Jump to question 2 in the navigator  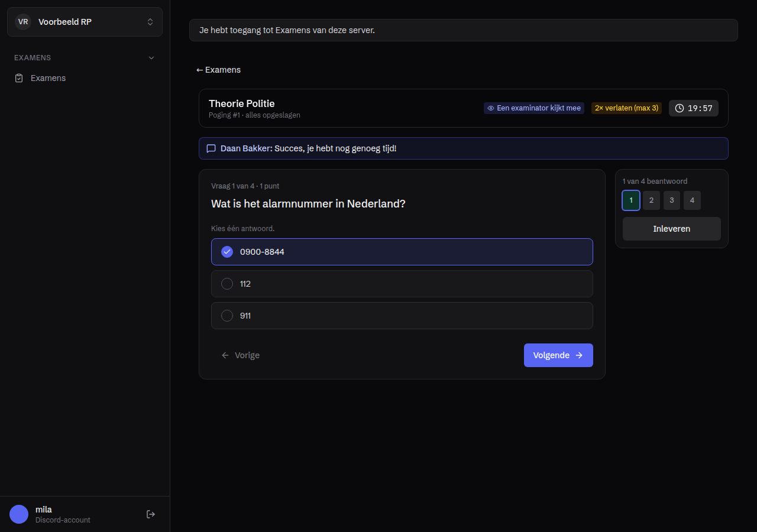pos(651,200)
